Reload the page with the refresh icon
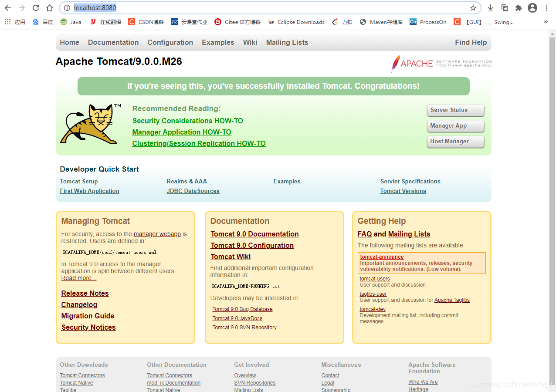This screenshot has height=392, width=556. pyautogui.click(x=36, y=8)
